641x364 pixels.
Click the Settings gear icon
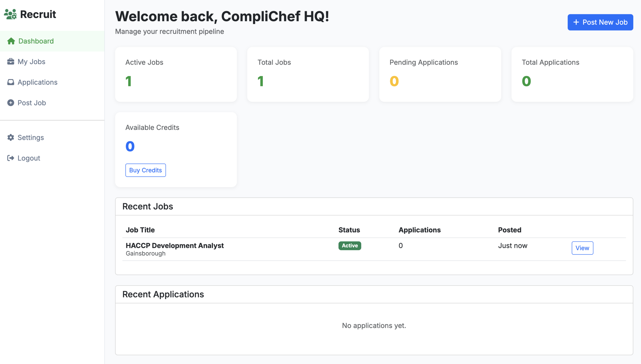pos(11,137)
